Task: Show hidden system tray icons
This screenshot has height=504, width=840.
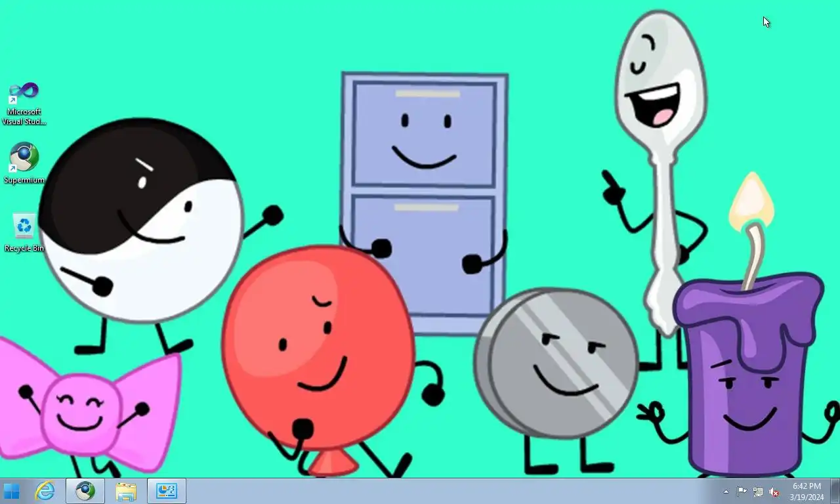Action: [726, 492]
